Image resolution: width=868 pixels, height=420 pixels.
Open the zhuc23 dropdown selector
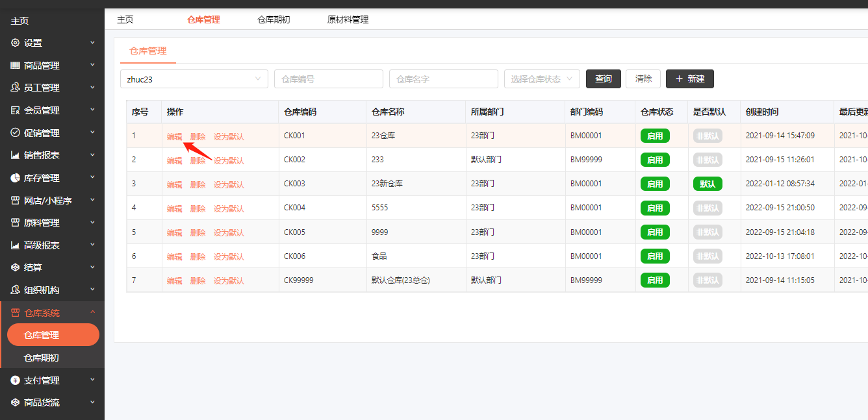coord(194,79)
